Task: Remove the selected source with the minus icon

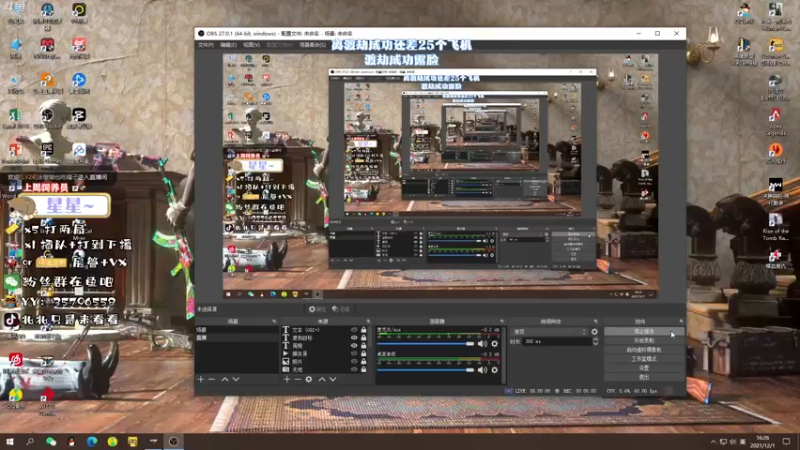Action: [297, 379]
